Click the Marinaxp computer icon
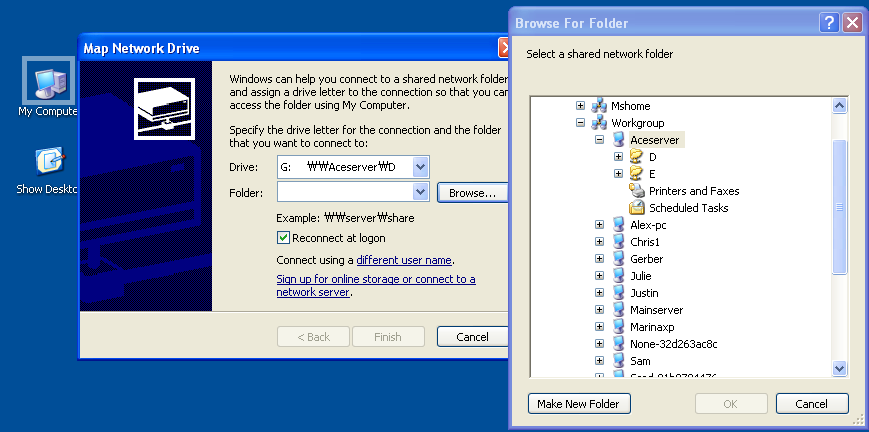 (x=618, y=327)
